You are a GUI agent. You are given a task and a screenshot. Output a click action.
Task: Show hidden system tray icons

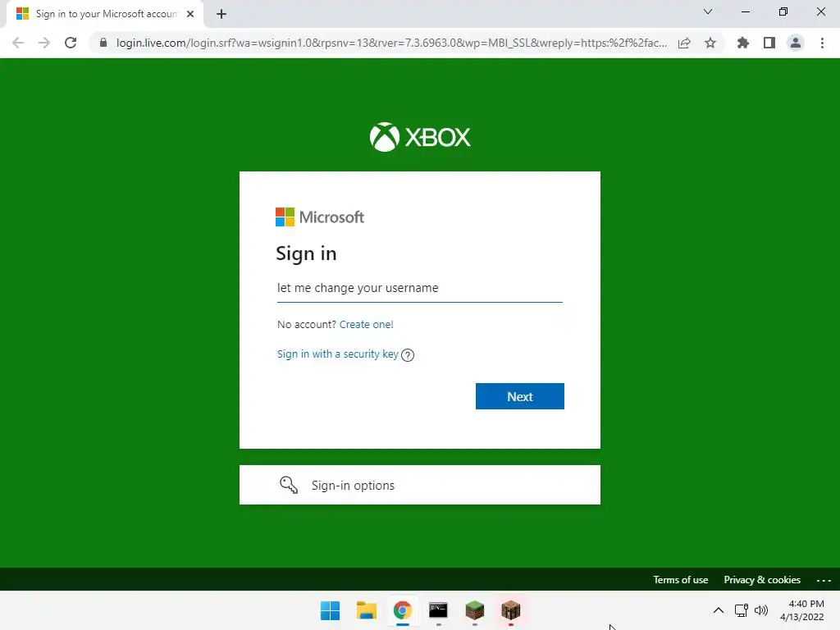pyautogui.click(x=719, y=610)
